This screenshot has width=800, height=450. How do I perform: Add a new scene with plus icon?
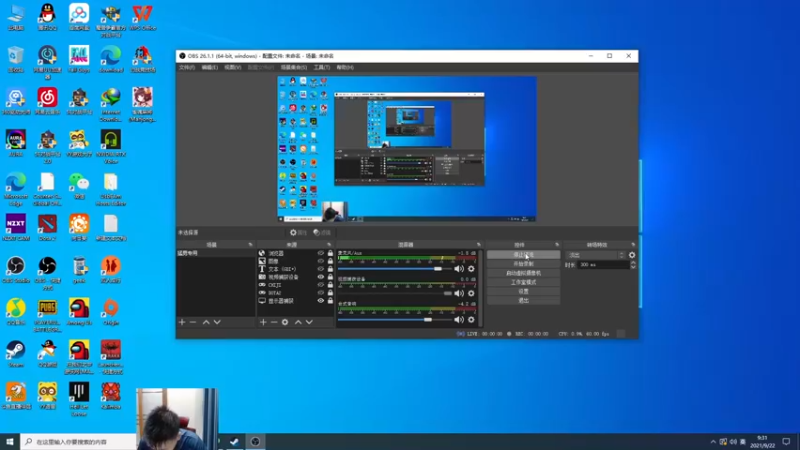coord(182,322)
